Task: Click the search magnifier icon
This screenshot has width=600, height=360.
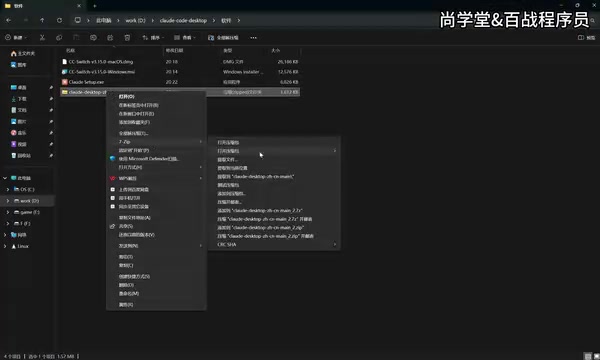Action: (592, 21)
